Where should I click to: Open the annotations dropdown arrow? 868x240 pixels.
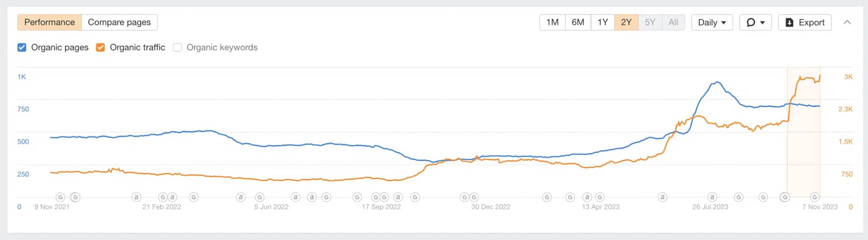coord(763,22)
